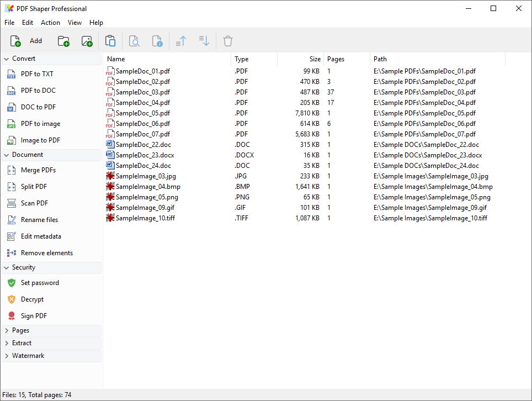
Task: Sort list using ascending sort icon
Action: click(x=180, y=40)
